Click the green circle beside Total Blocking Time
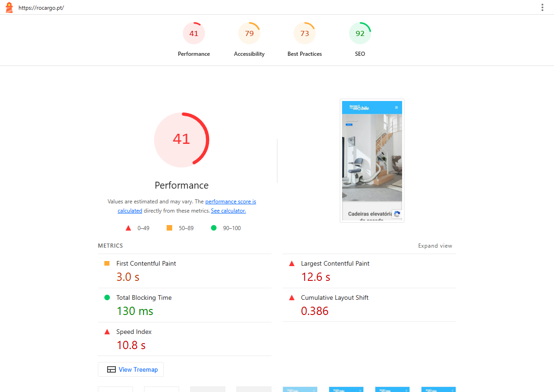554x392 pixels. 107,297
